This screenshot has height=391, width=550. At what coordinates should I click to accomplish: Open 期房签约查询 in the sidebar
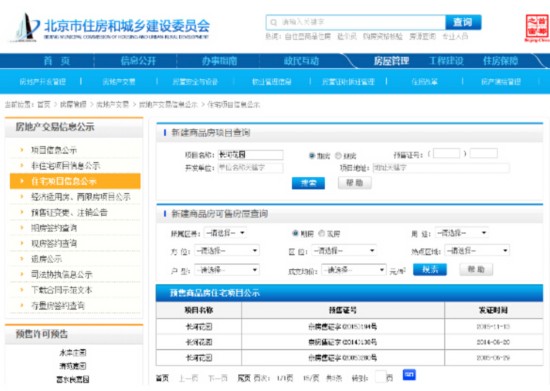pyautogui.click(x=54, y=228)
